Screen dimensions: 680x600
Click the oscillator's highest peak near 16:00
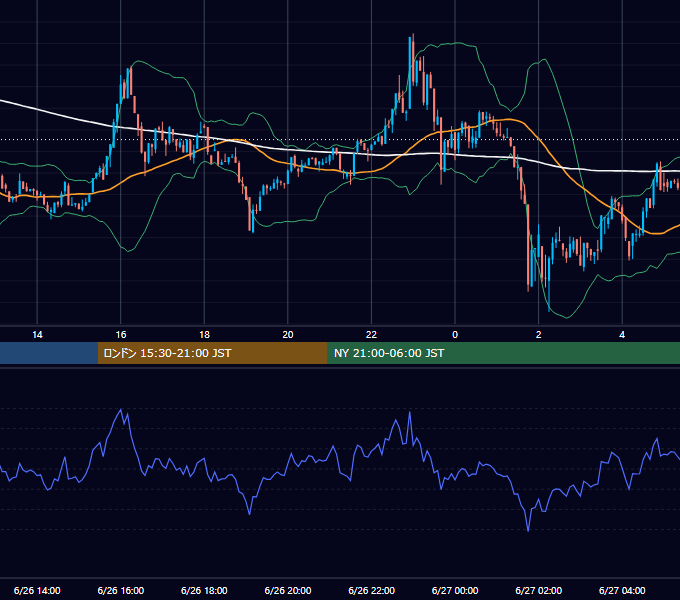(121, 410)
